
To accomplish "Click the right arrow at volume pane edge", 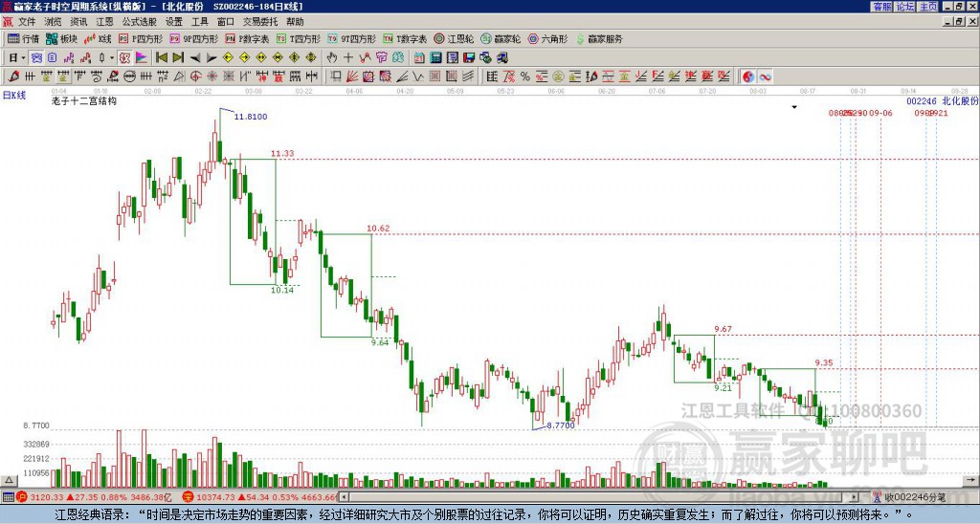I will 970,480.
